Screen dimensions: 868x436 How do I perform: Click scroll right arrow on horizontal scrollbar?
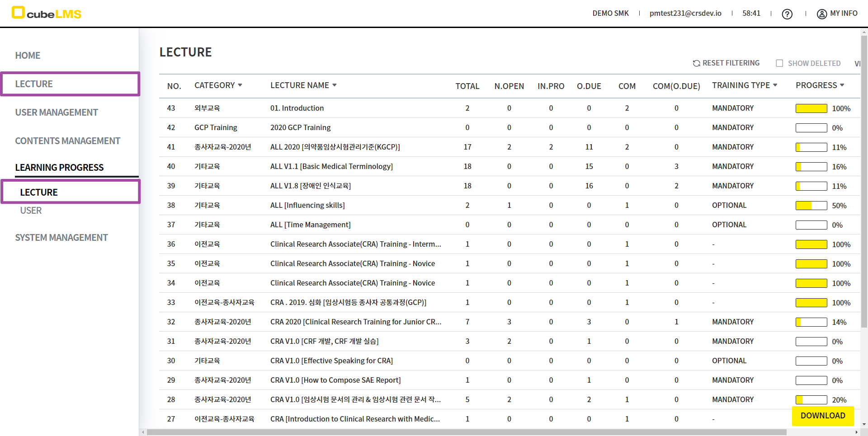point(856,432)
